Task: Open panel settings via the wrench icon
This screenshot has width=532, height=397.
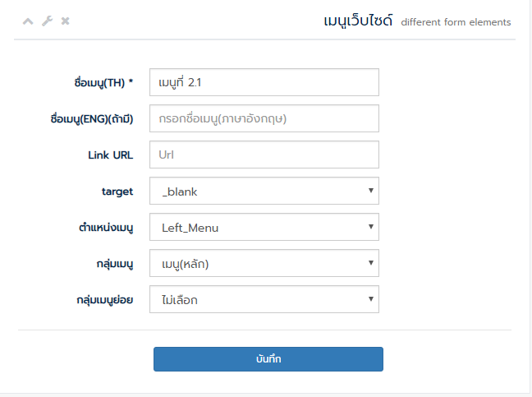Action: pyautogui.click(x=47, y=21)
